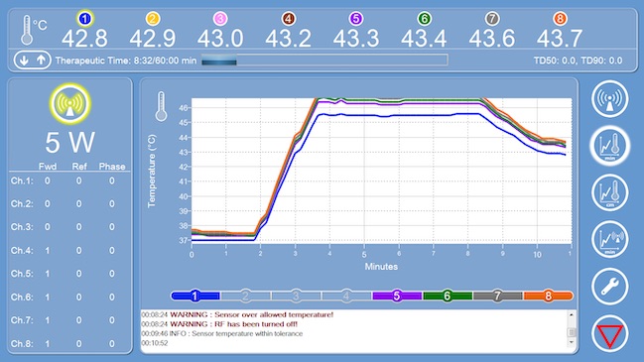The image size is (644, 362).
Task: Click the 5 W power value
Action: [x=70, y=143]
